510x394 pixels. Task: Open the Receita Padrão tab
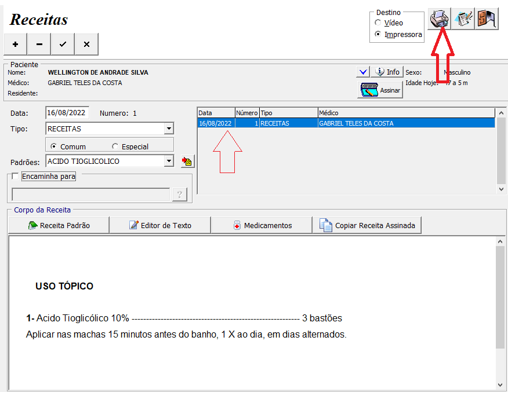(x=59, y=225)
